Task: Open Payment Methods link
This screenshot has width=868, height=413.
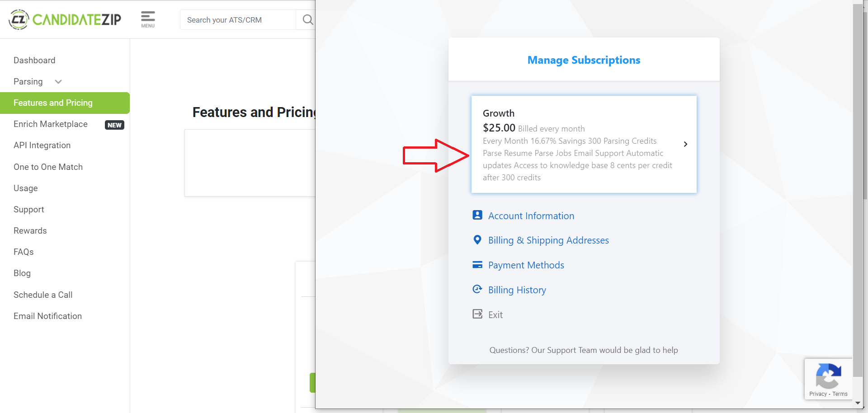Action: click(526, 265)
